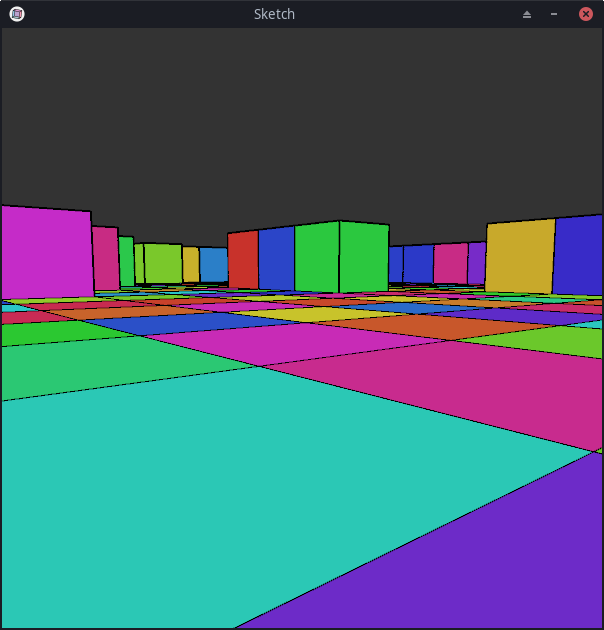Viewport: 604px width, 630px height.
Task: Click the "Sketch" window title text
Action: (274, 14)
